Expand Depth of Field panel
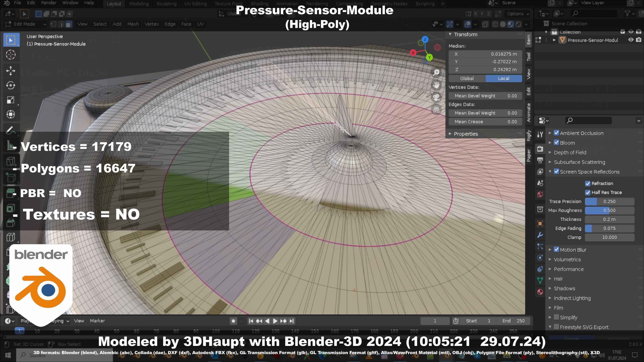This screenshot has width=644, height=362. tap(570, 152)
